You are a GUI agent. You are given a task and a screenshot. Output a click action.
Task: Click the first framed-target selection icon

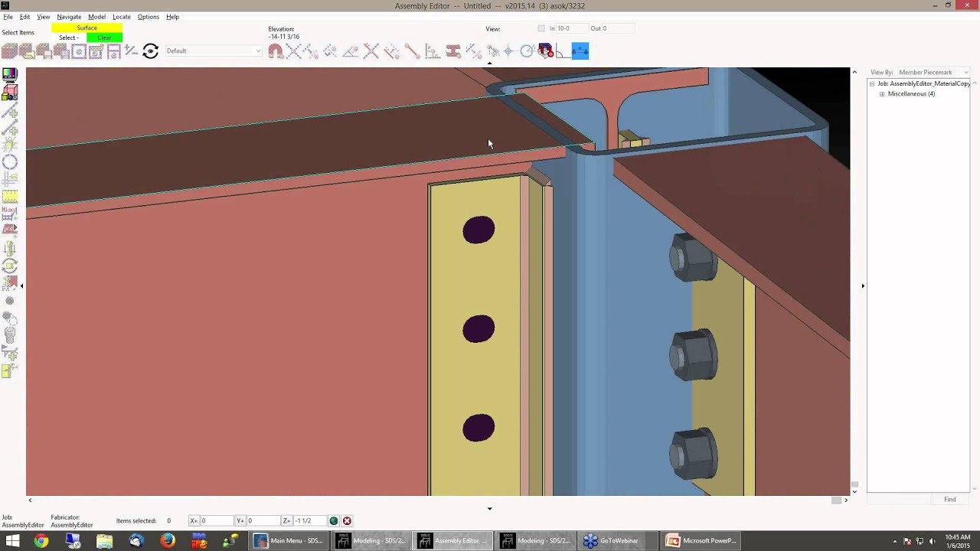[79, 51]
